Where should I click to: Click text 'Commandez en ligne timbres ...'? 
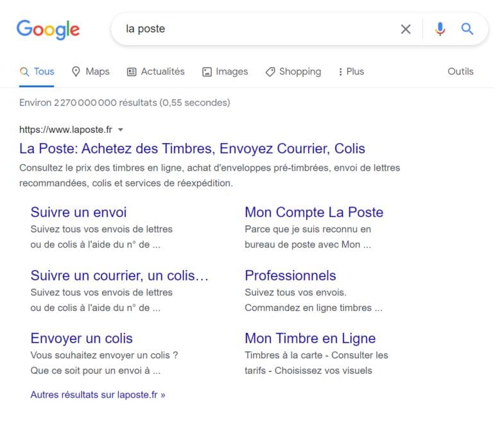[314, 308]
